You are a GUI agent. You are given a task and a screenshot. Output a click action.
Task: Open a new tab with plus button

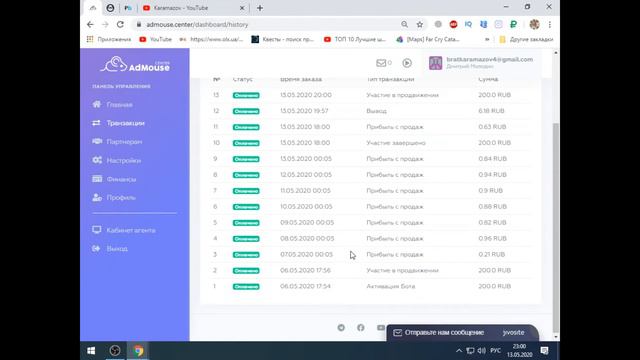tap(260, 8)
